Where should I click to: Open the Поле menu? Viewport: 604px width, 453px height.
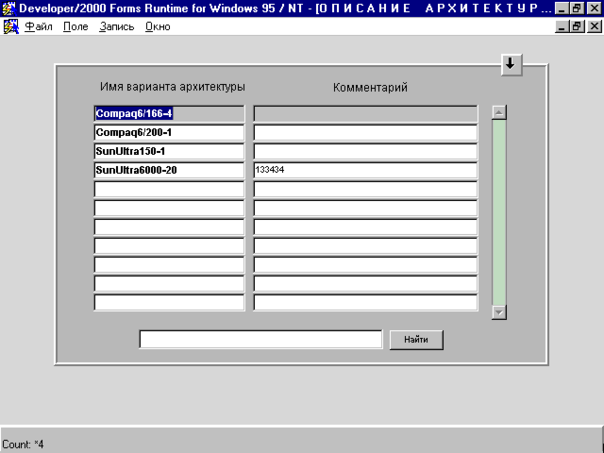coord(76,27)
